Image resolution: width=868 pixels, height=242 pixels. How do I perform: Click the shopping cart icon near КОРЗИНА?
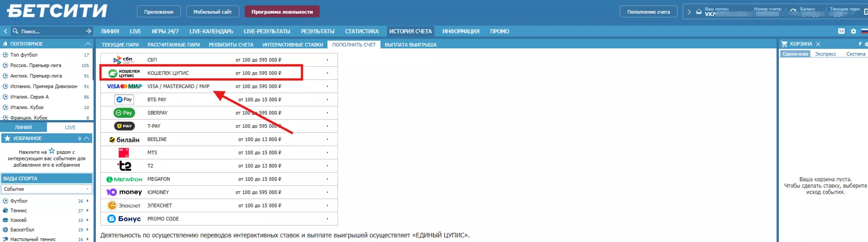[784, 44]
